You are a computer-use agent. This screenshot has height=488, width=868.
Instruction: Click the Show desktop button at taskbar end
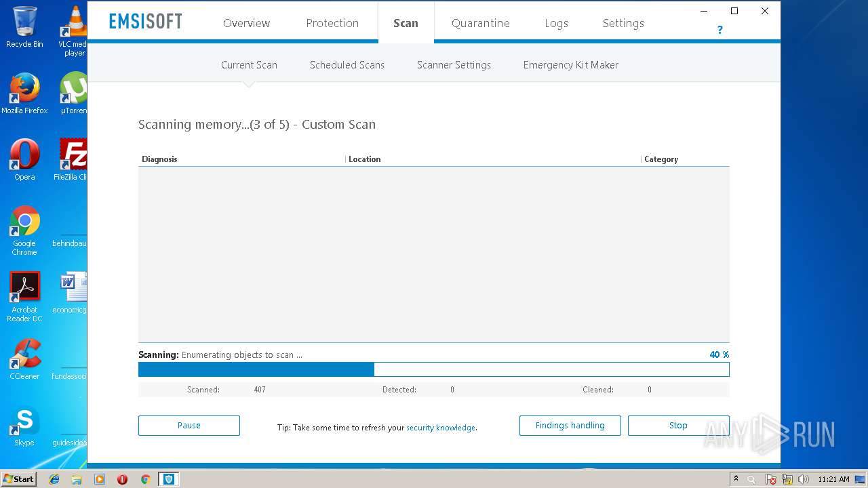tap(860, 479)
